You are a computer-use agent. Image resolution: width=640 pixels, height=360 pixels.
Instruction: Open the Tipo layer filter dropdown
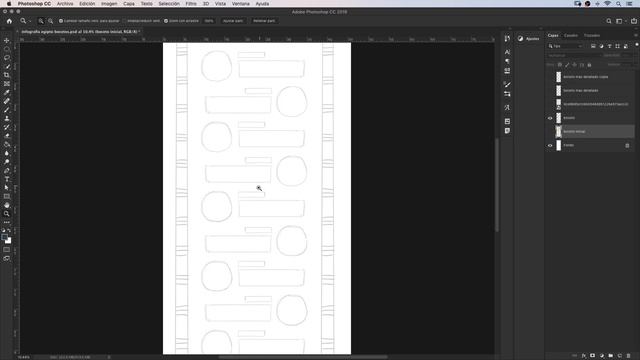[x=566, y=46]
